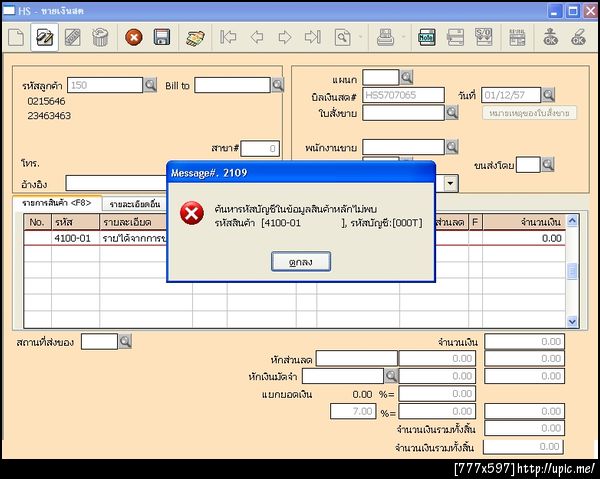The height and width of the screenshot is (479, 600).
Task: Click the scroll down arrow of the items grid
Action: coord(572,322)
